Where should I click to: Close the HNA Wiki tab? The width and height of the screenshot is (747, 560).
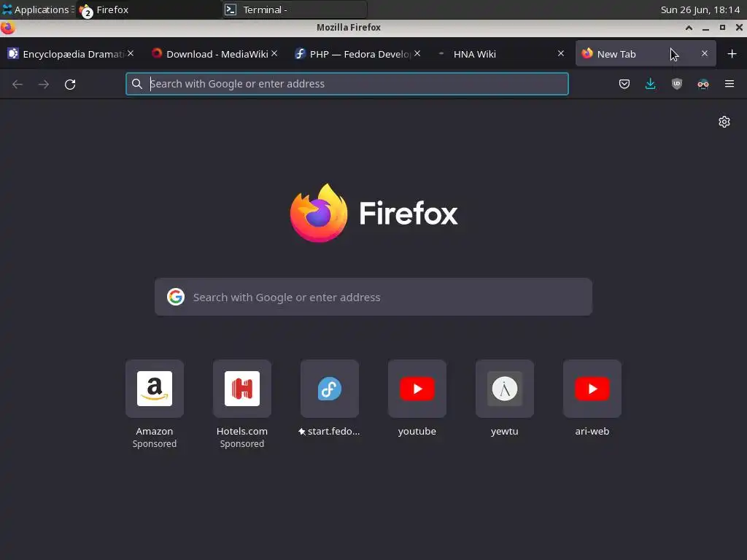[561, 53]
